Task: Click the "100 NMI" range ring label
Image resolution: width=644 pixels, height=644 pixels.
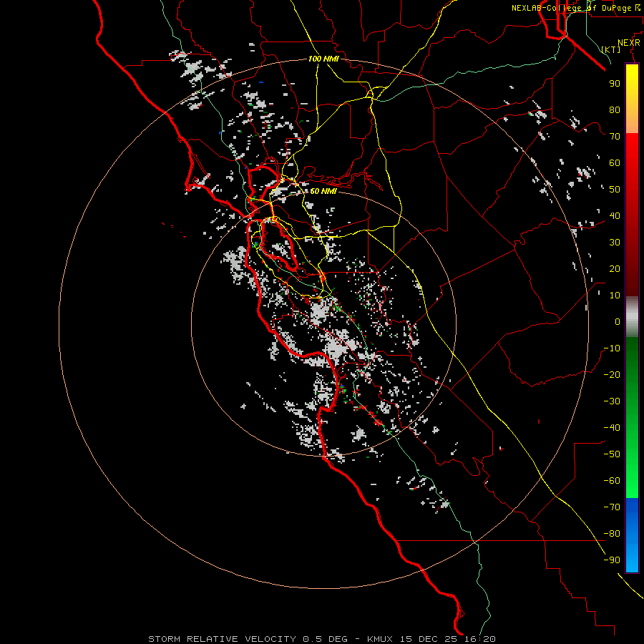Action: pyautogui.click(x=323, y=59)
